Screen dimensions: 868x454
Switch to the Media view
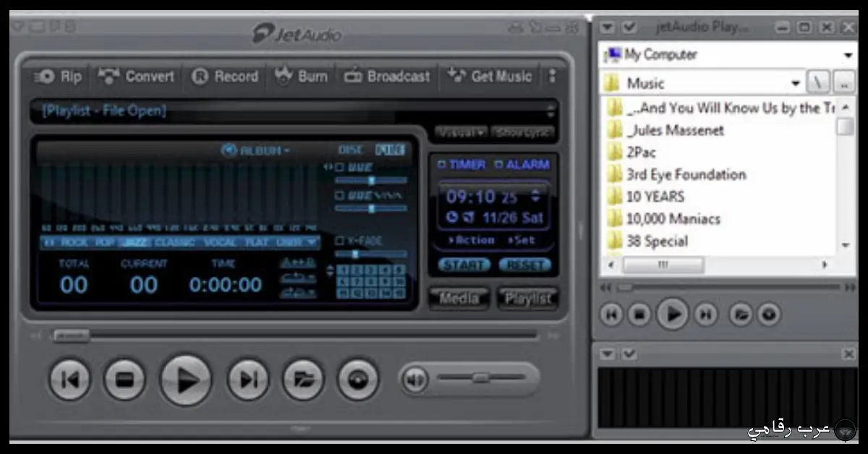(459, 298)
